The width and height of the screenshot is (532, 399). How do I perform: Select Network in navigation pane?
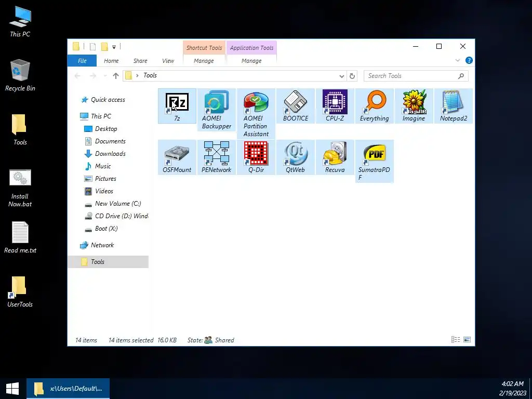pyautogui.click(x=102, y=245)
